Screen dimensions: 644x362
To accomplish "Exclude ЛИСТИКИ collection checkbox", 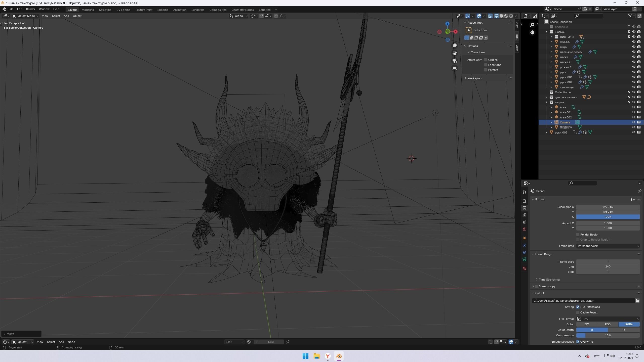I will click(629, 37).
